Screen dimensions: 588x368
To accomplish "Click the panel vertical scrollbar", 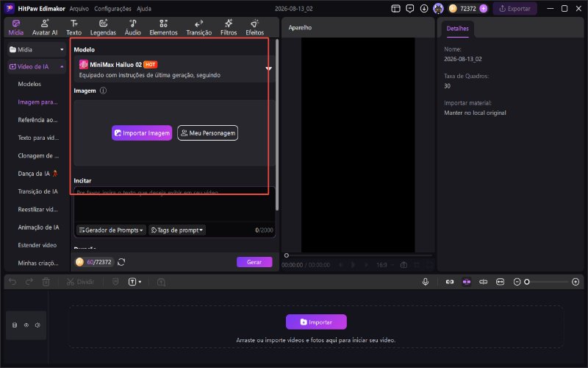I will (277, 124).
